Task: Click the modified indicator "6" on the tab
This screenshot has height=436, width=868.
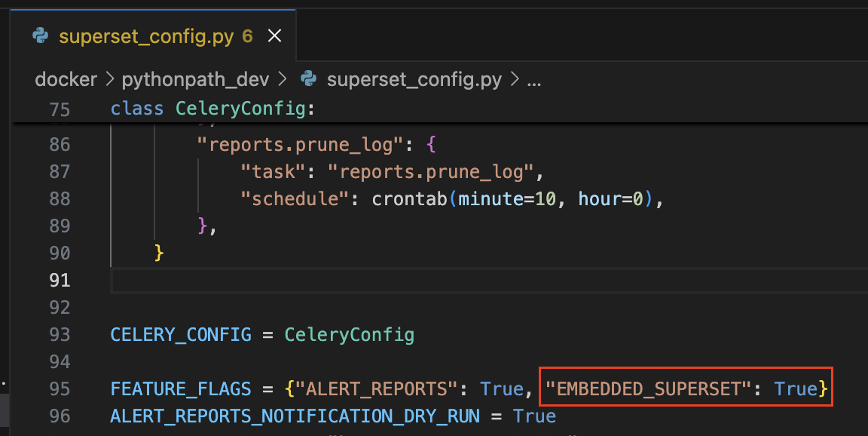Action: (x=246, y=35)
